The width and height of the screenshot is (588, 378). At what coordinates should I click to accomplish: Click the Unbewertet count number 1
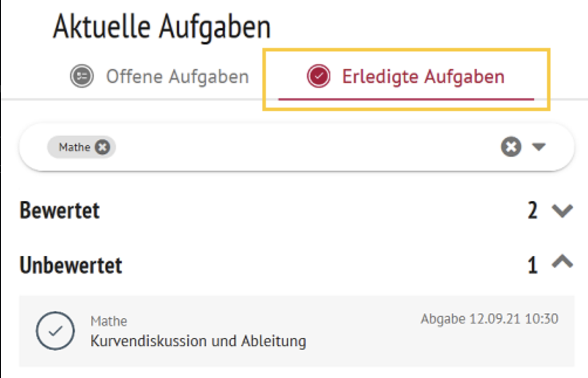532,266
